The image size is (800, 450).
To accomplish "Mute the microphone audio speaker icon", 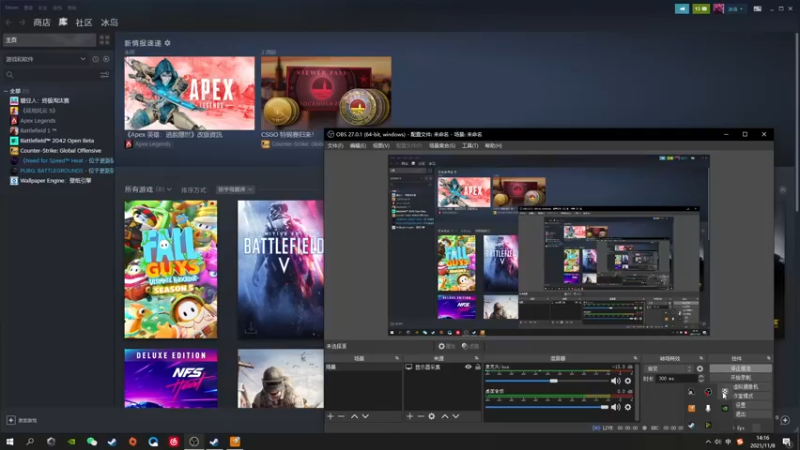I will (x=616, y=381).
